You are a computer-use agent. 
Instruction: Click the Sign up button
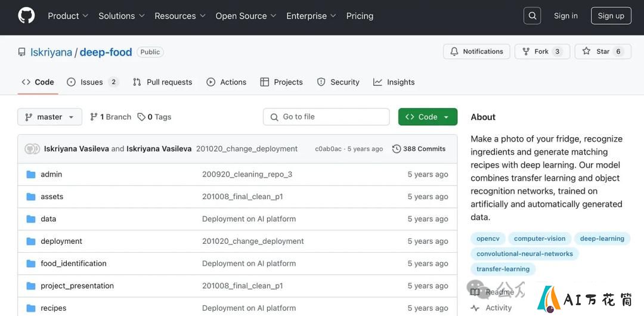[x=611, y=16]
